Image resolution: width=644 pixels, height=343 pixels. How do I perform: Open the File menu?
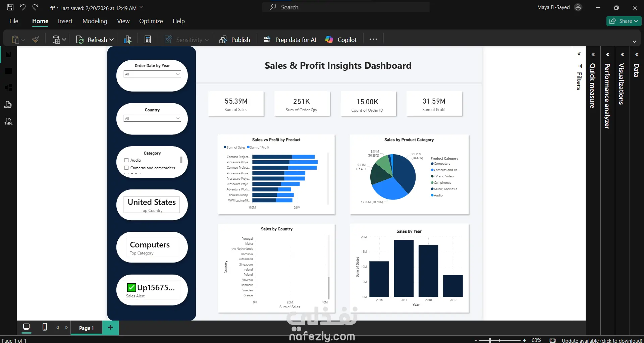point(14,21)
